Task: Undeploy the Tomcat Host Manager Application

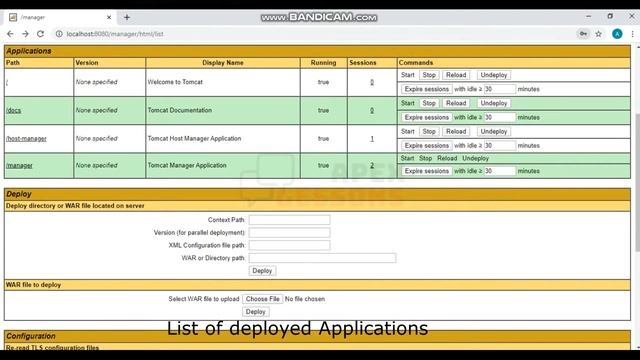Action: coord(493,131)
